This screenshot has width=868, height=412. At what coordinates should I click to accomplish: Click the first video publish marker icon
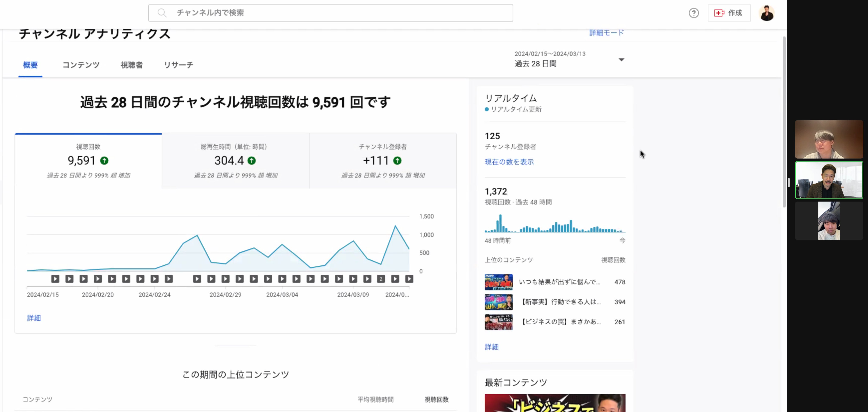55,279
